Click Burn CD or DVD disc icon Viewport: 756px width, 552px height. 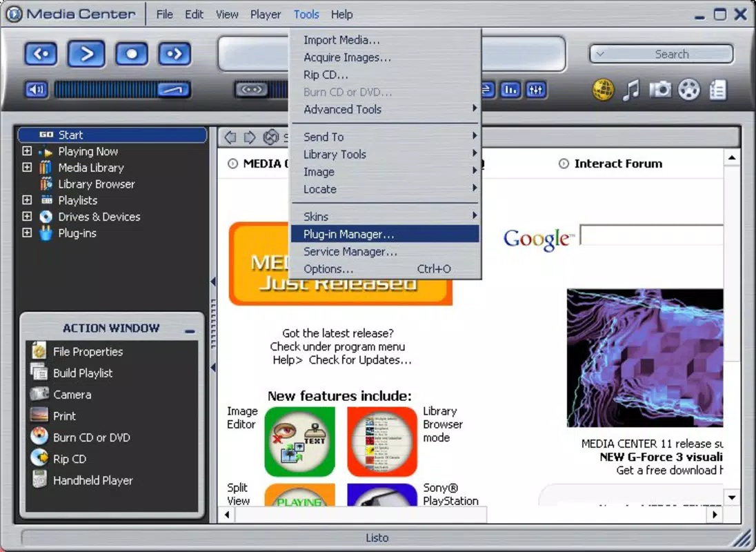[39, 437]
